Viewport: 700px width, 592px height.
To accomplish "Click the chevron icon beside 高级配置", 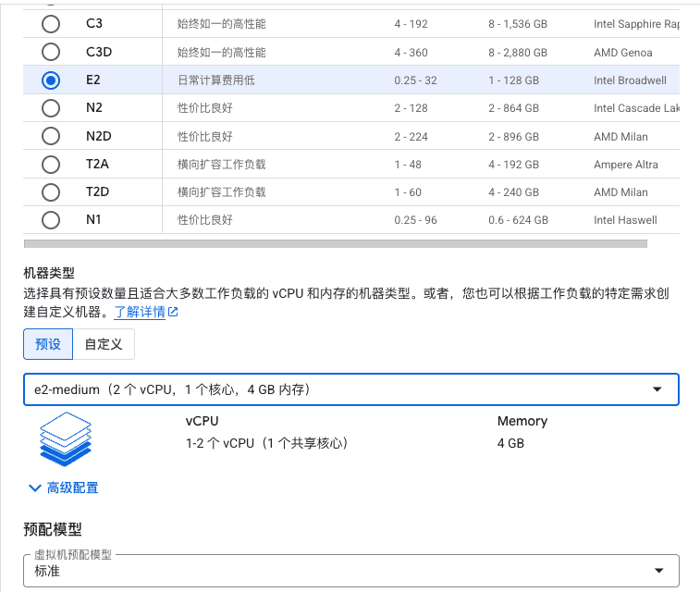I will pyautogui.click(x=35, y=487).
